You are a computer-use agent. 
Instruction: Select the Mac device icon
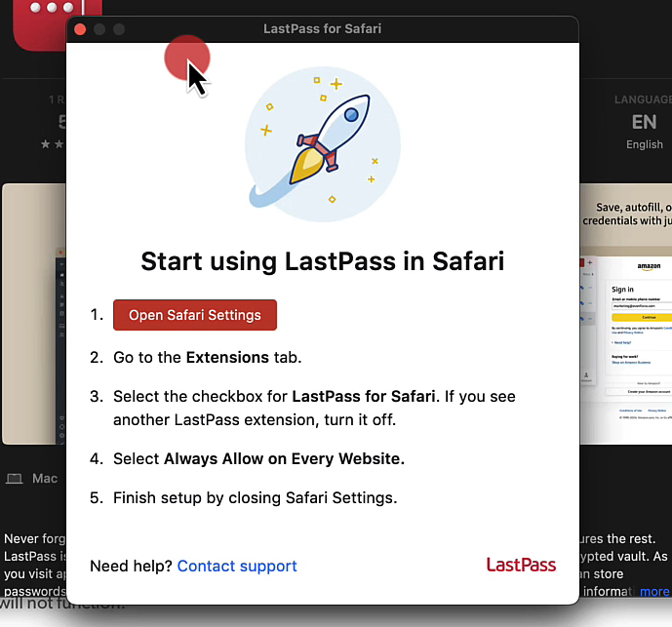coord(15,479)
